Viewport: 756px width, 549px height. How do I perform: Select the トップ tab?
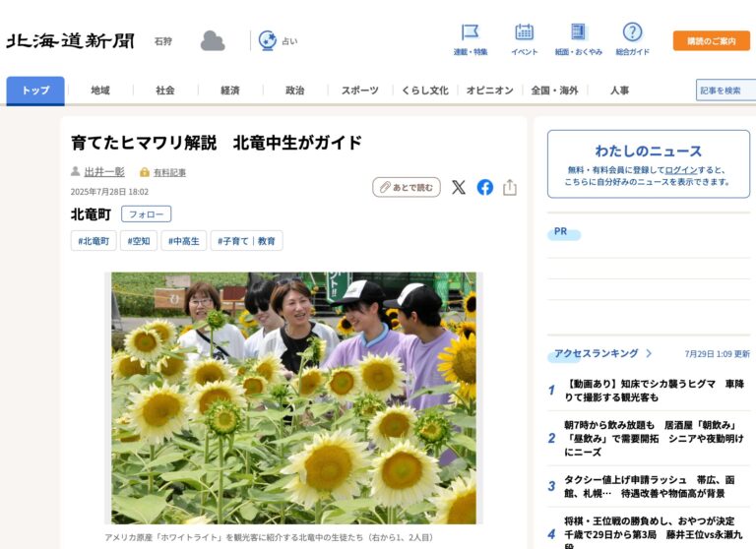pyautogui.click(x=35, y=91)
